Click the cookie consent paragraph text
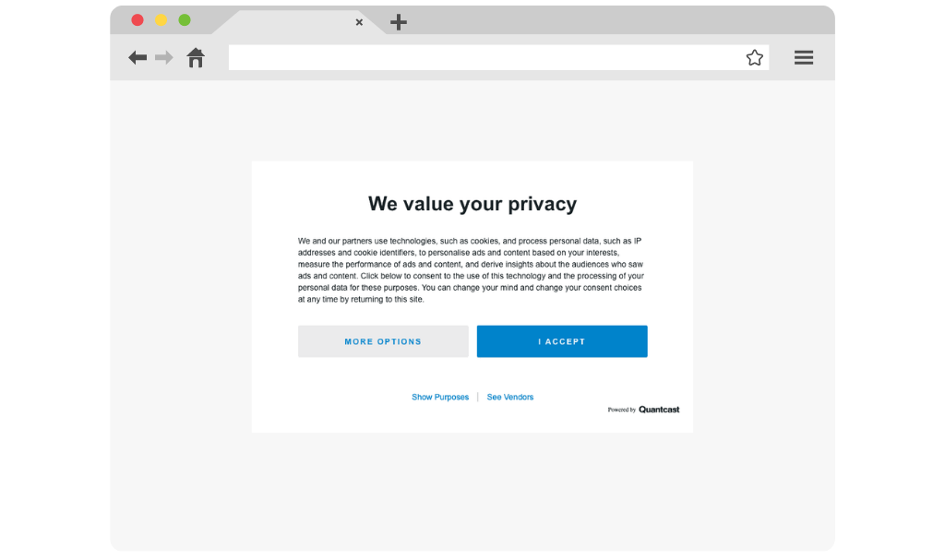This screenshot has height=560, width=945. (472, 270)
